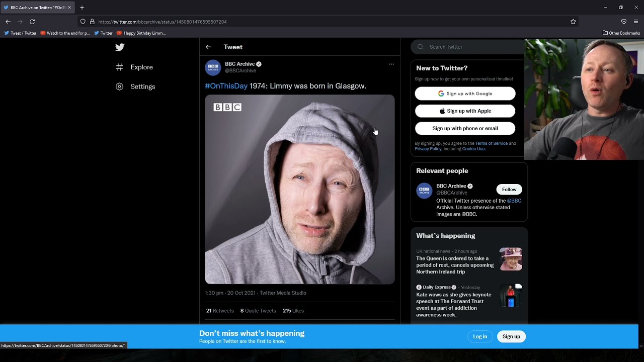This screenshot has height=362, width=644.
Task: Open Other Bookmarks folder
Action: coord(621,33)
